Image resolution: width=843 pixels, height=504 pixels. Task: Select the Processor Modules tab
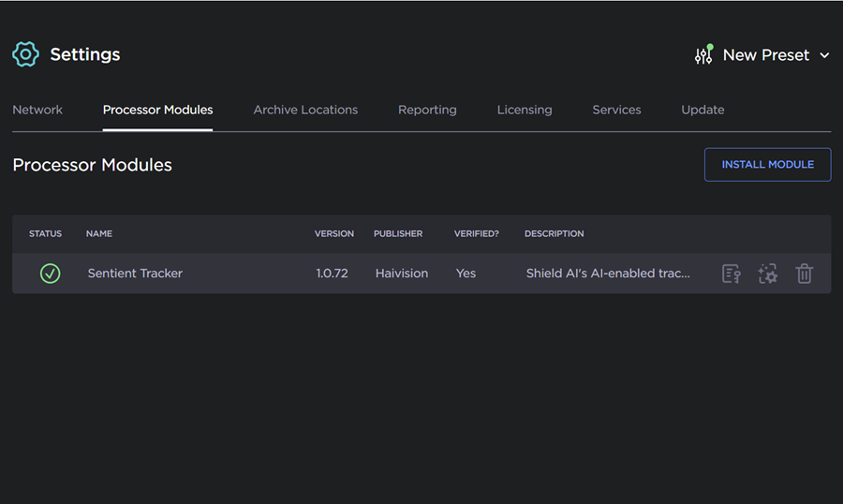pos(157,110)
